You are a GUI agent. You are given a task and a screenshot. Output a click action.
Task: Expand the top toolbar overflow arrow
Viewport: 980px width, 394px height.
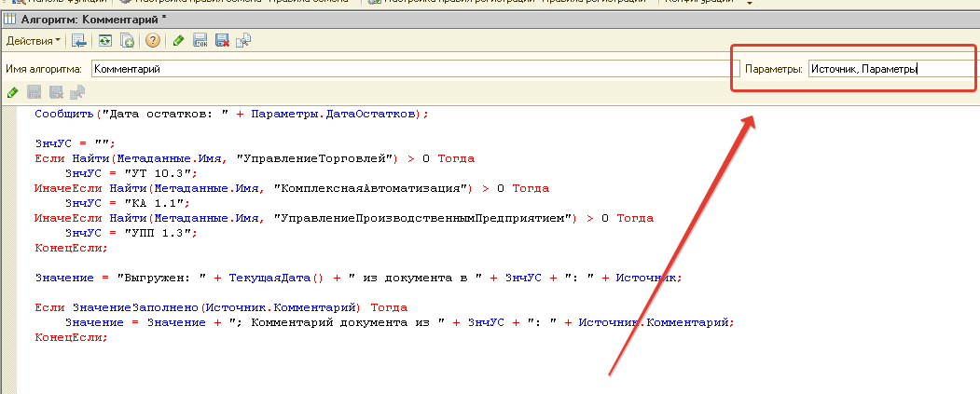(751, 3)
